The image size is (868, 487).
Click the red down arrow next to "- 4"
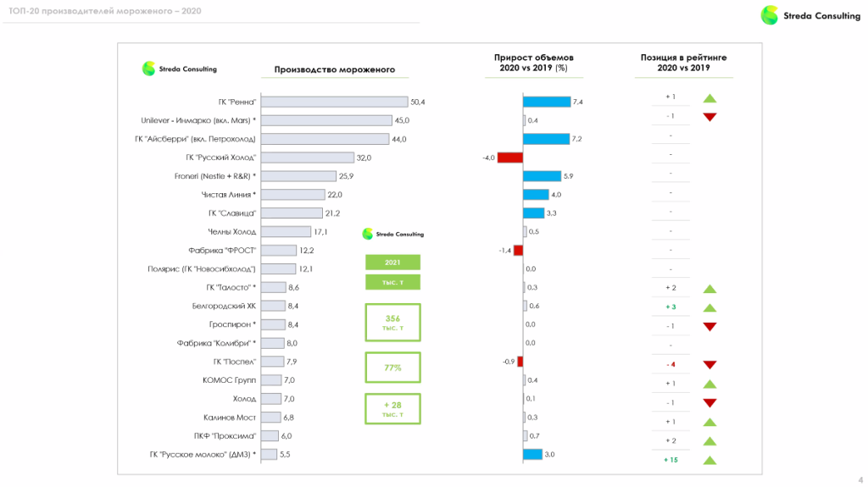[709, 365]
